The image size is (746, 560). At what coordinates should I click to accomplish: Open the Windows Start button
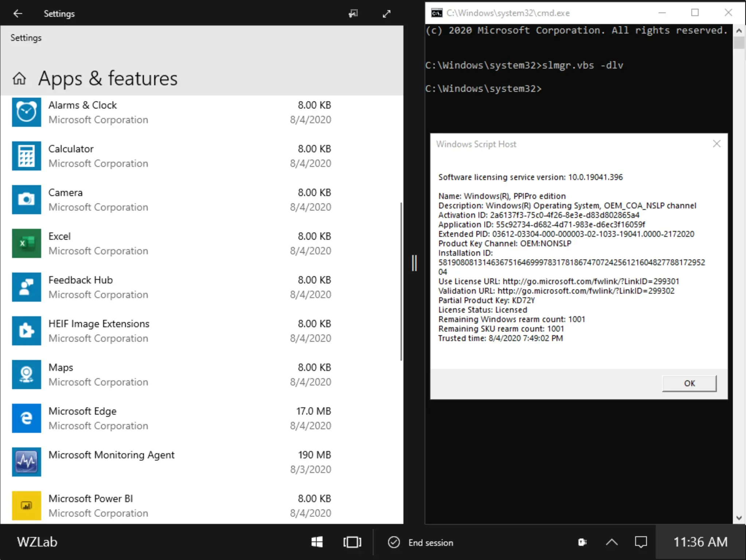pyautogui.click(x=317, y=542)
